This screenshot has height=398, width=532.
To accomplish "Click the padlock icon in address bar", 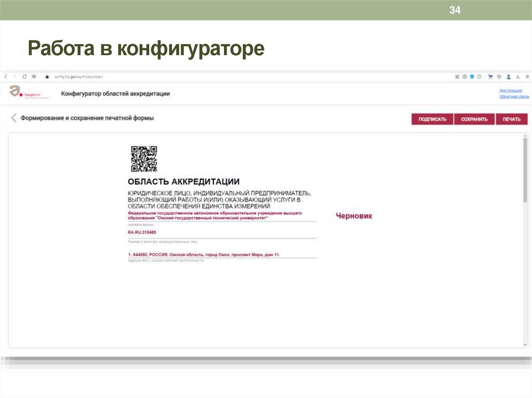I will pos(47,76).
